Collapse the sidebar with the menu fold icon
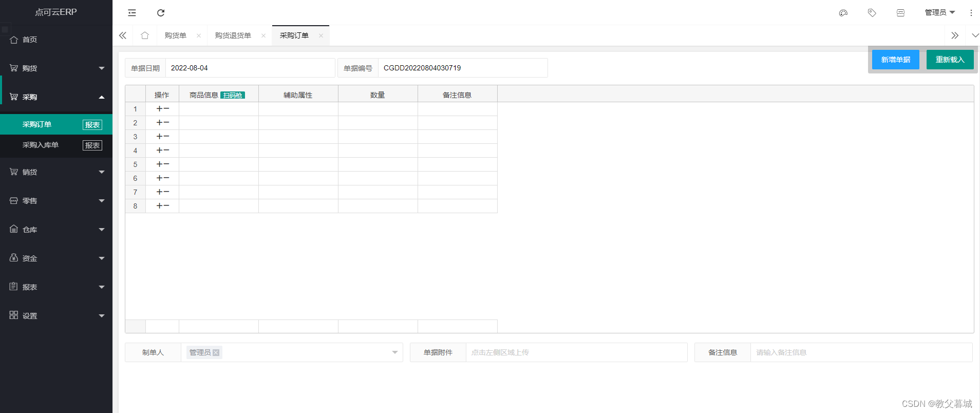 pyautogui.click(x=132, y=13)
